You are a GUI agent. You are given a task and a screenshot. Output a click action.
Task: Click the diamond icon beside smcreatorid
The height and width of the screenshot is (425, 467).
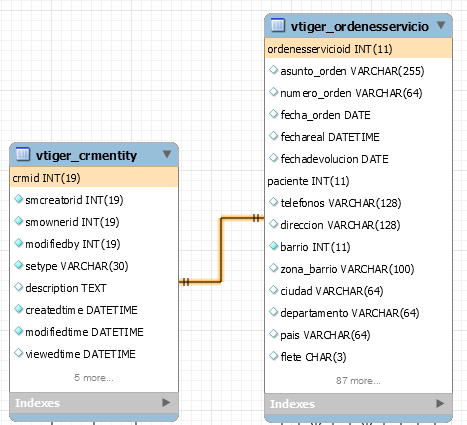19,199
